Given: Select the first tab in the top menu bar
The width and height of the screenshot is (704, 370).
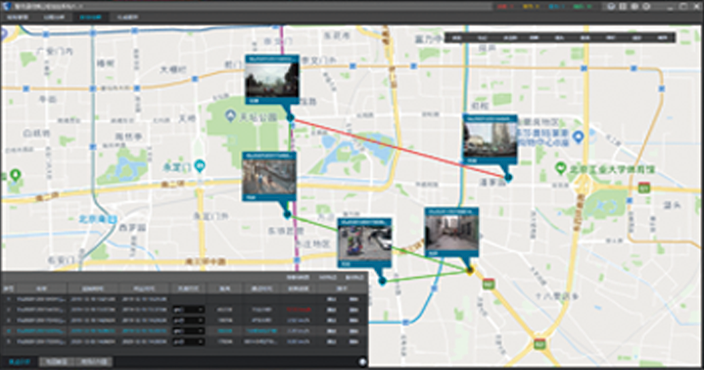Looking at the screenshot, I should (x=18, y=18).
